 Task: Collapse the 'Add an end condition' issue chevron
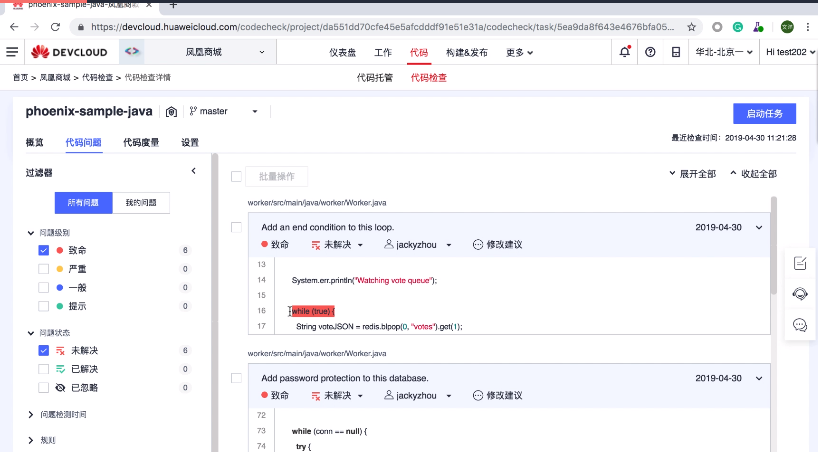coord(759,228)
